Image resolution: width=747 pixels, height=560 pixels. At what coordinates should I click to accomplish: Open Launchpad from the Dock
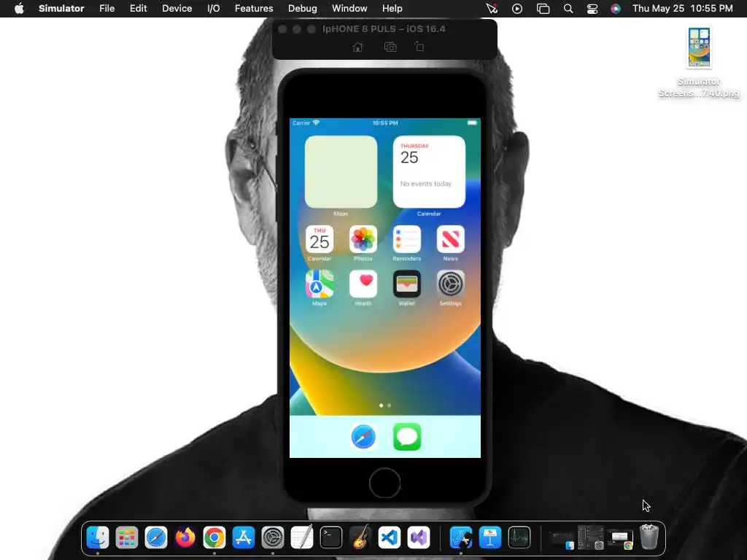(127, 537)
